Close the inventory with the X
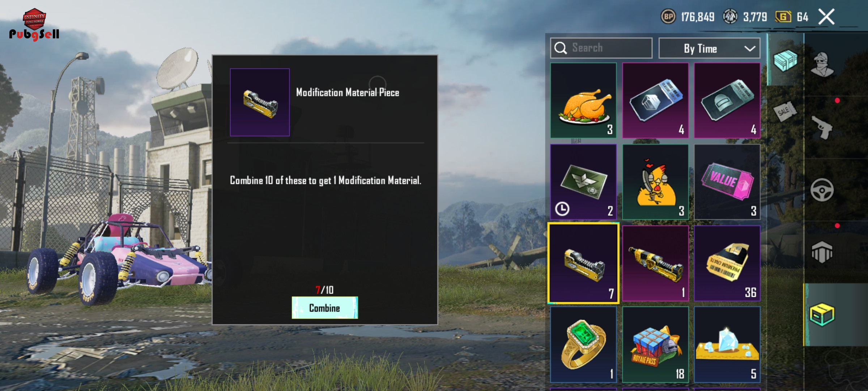 click(826, 17)
